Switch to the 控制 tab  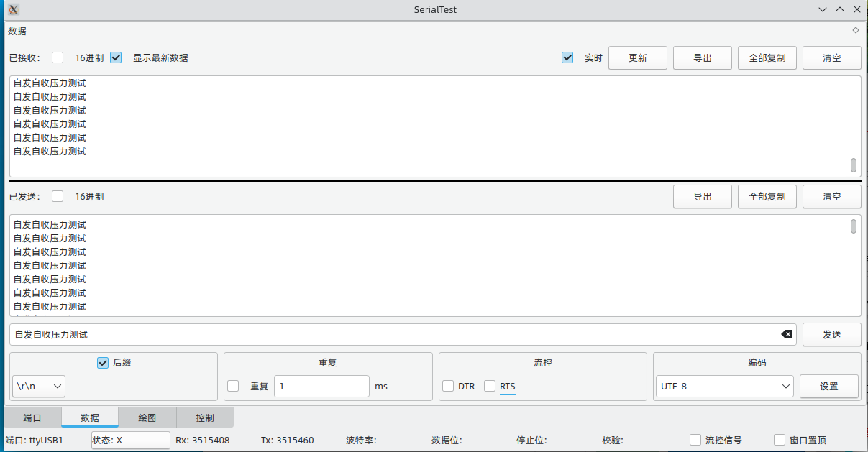[x=204, y=418]
